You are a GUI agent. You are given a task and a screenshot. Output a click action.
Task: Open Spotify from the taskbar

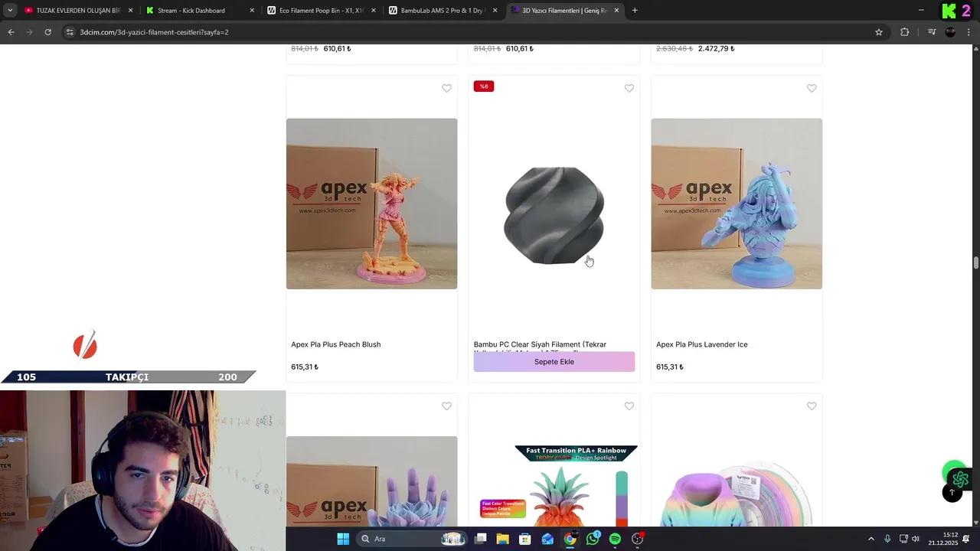point(615,539)
